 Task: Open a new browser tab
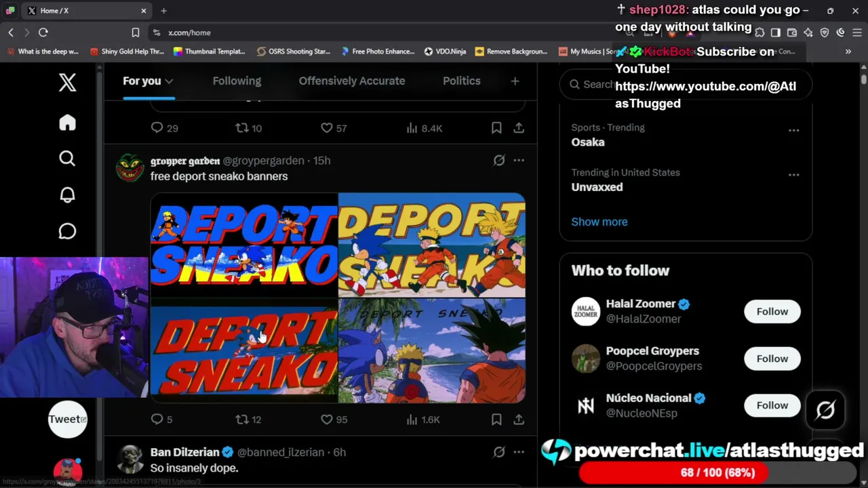pyautogui.click(x=163, y=11)
